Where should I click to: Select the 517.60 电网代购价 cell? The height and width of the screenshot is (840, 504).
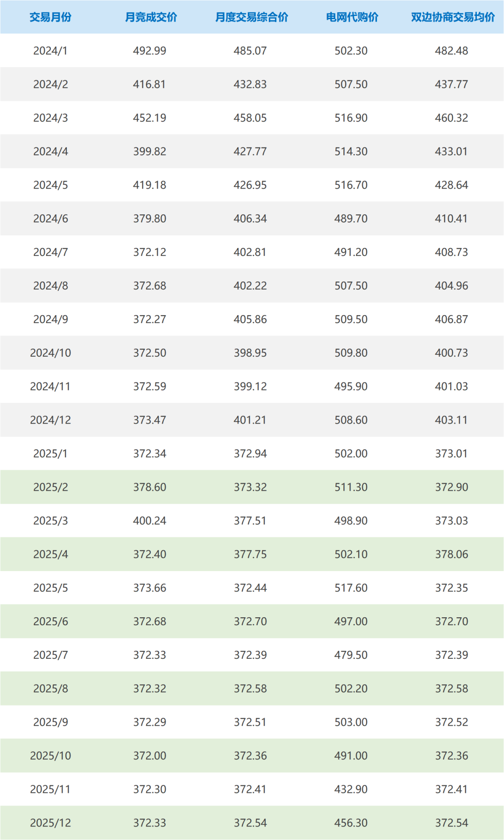[x=351, y=588]
